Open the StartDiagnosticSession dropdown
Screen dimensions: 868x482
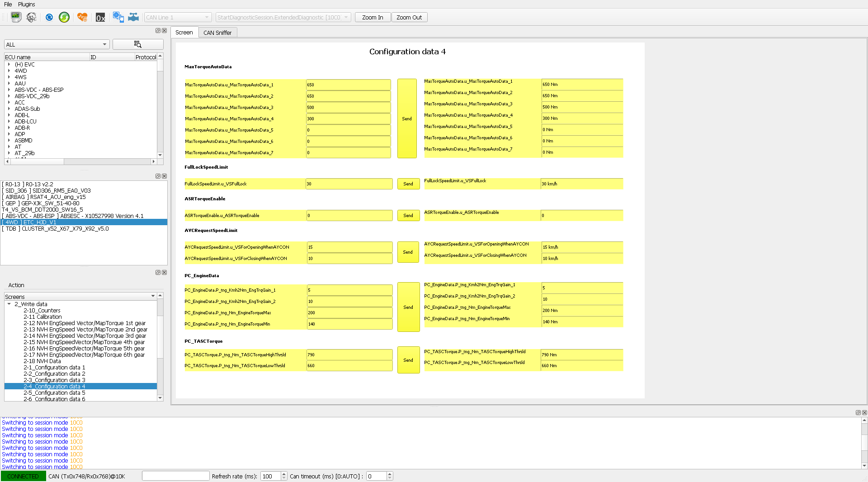pyautogui.click(x=283, y=17)
